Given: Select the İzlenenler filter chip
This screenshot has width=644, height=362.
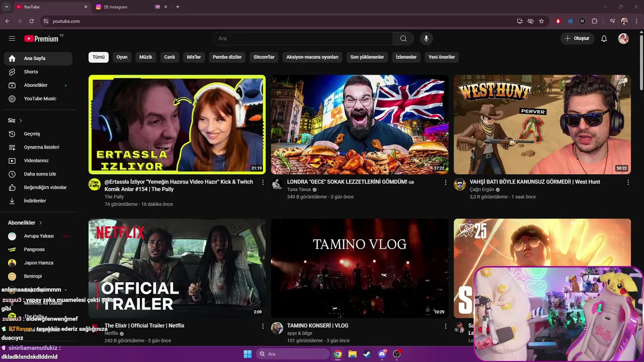Looking at the screenshot, I should click(x=407, y=57).
